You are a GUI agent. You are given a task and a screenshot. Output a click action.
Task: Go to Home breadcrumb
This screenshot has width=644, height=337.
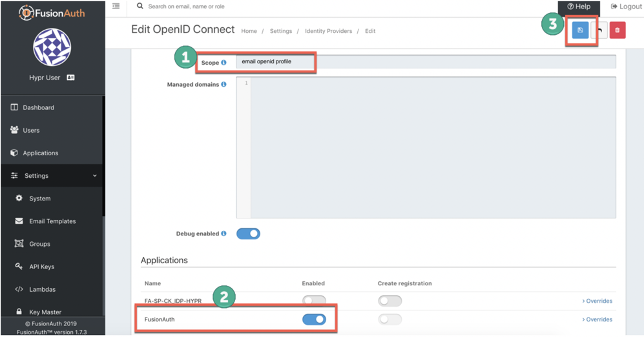[x=249, y=31]
